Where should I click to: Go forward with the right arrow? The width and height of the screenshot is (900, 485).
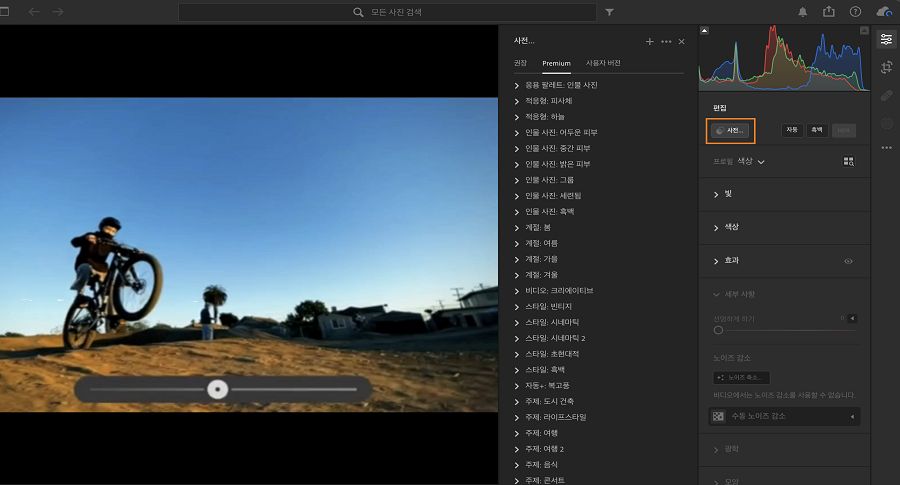(x=58, y=11)
